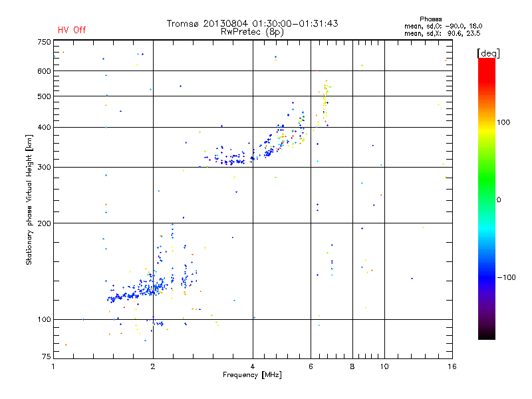Viewport: 532px width, 399px height.
Task: Click the y-axis '500' tick label
Action: pyautogui.click(x=44, y=96)
